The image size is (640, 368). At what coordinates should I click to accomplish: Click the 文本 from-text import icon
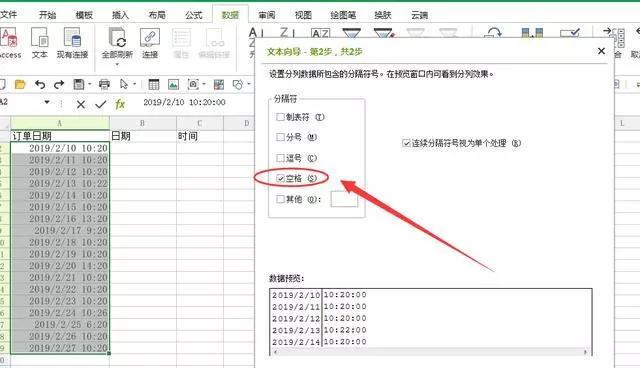[40, 38]
